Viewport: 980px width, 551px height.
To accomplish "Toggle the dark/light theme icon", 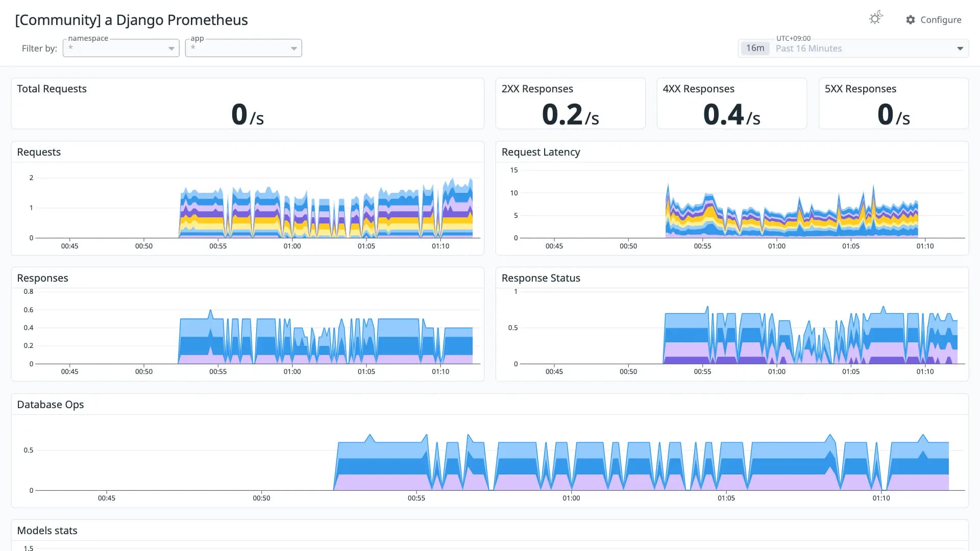I will pyautogui.click(x=876, y=18).
